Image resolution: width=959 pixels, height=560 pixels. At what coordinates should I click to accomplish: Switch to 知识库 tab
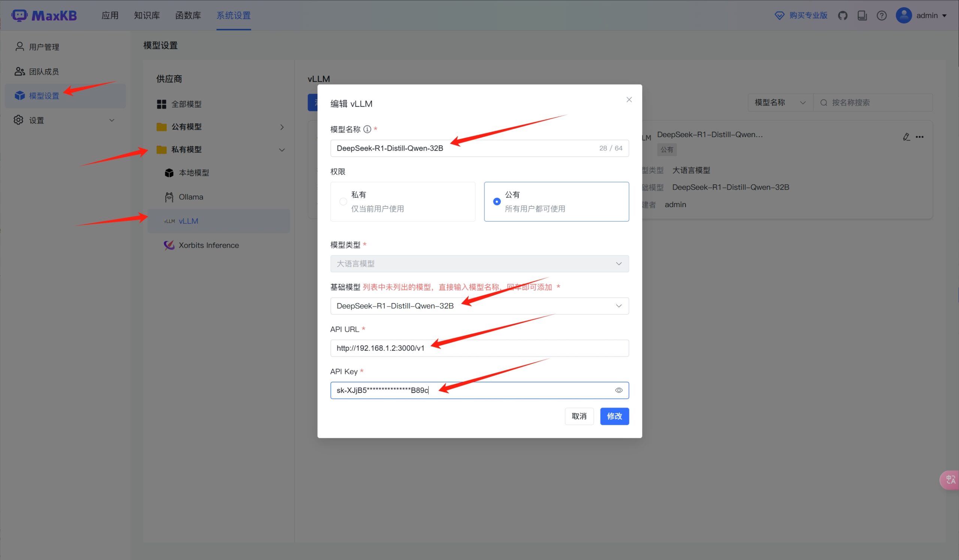tap(147, 16)
